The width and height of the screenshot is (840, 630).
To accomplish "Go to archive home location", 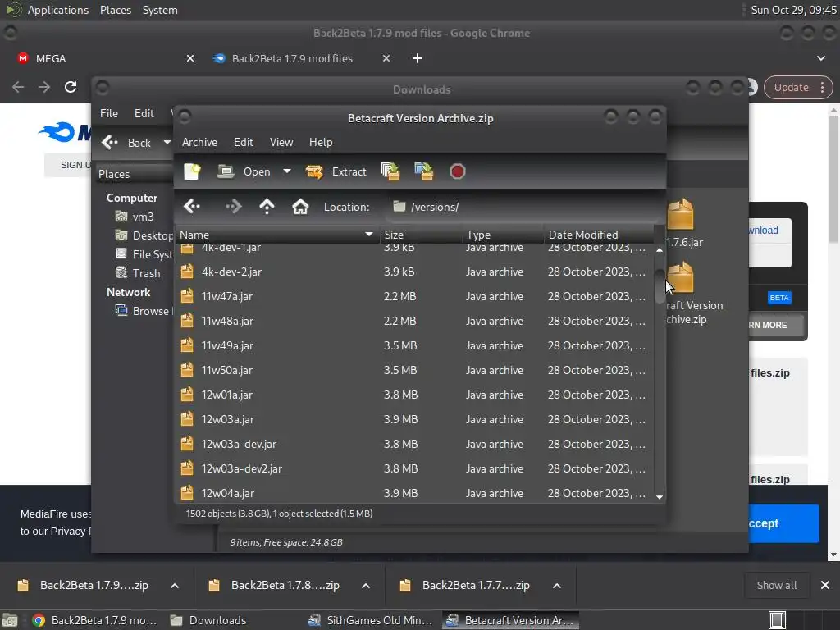I will click(x=300, y=206).
